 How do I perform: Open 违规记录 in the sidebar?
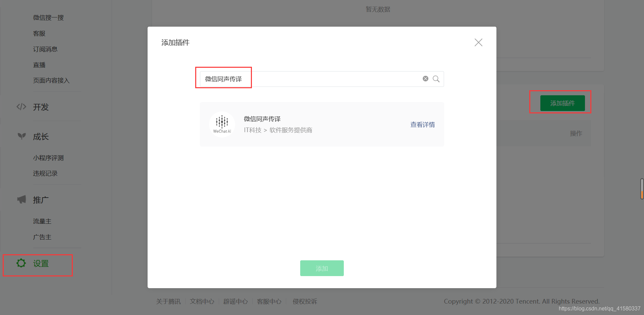point(45,173)
